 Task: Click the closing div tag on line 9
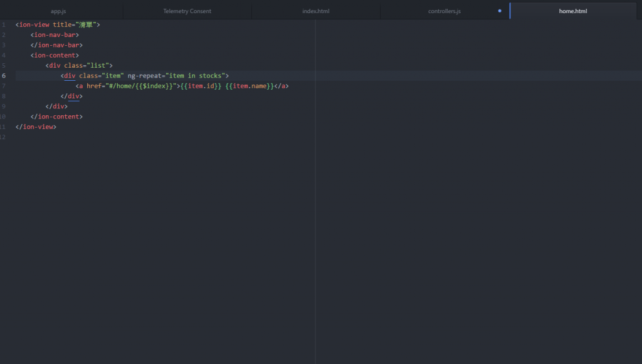(56, 107)
